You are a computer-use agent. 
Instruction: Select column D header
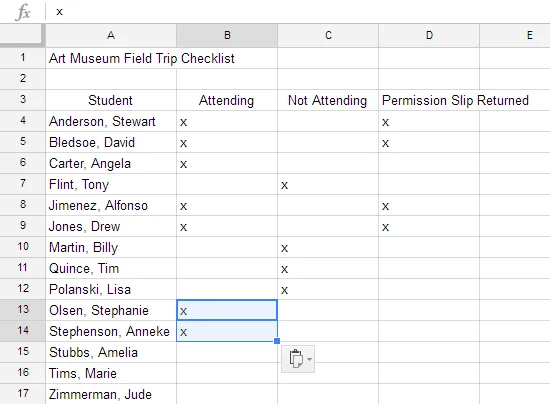(429, 35)
